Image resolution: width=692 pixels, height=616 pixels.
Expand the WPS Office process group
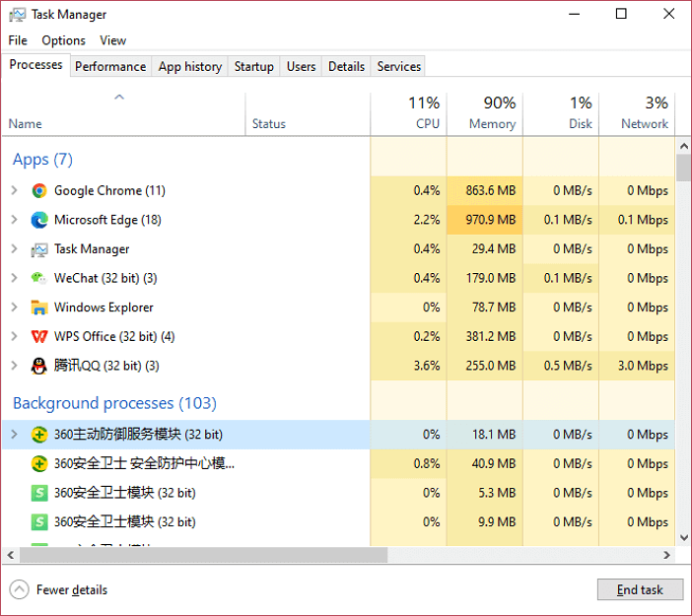coord(14,336)
